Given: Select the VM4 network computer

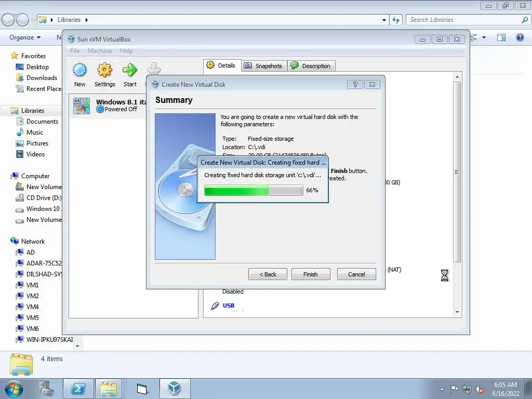Looking at the screenshot, I should tap(32, 307).
